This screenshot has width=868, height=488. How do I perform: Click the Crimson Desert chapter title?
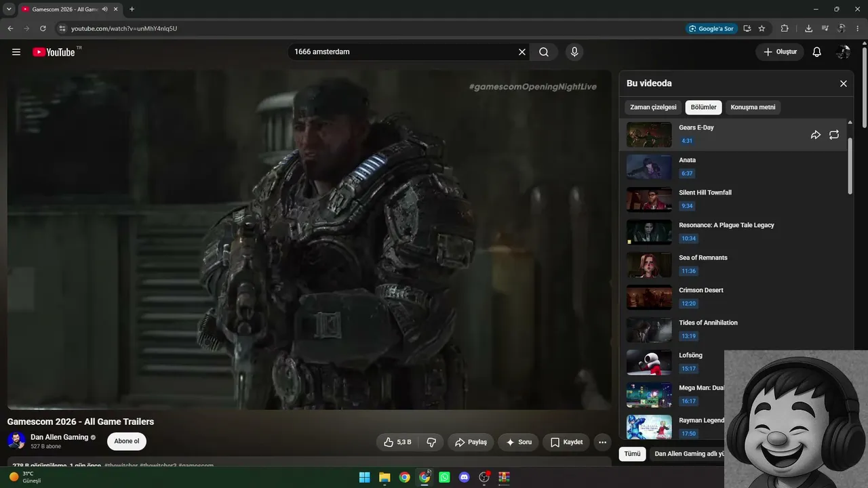(701, 290)
